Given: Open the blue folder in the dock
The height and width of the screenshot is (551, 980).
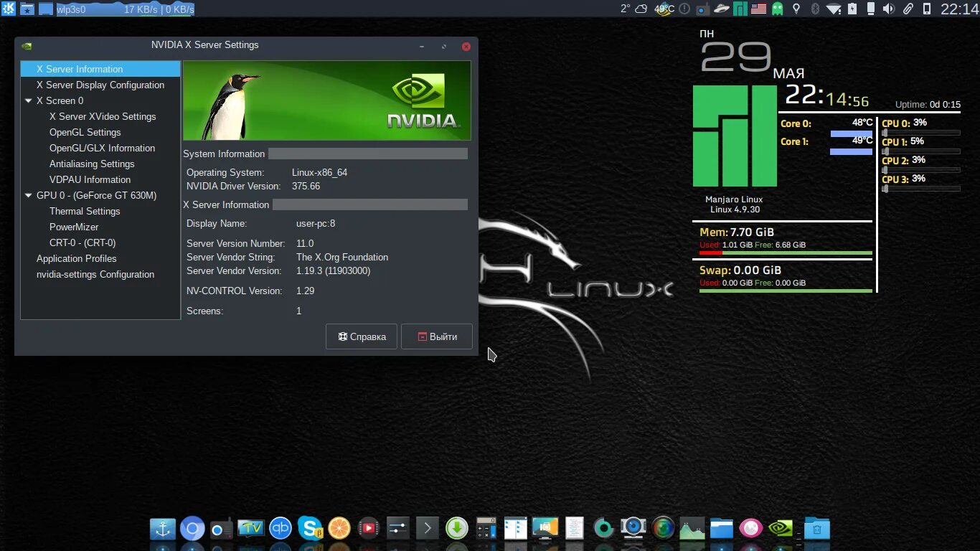Looking at the screenshot, I should tap(722, 529).
